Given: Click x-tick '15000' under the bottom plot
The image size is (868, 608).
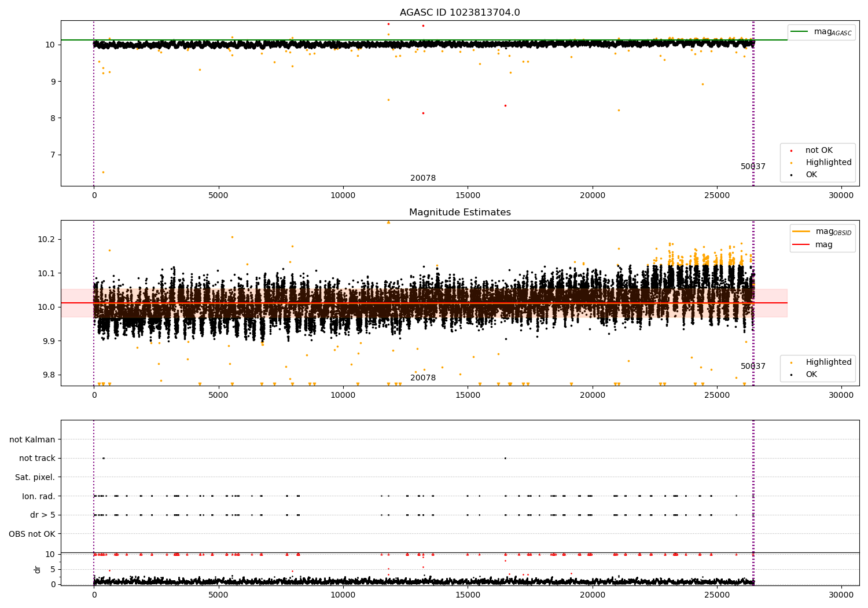Looking at the screenshot, I should click(468, 595).
